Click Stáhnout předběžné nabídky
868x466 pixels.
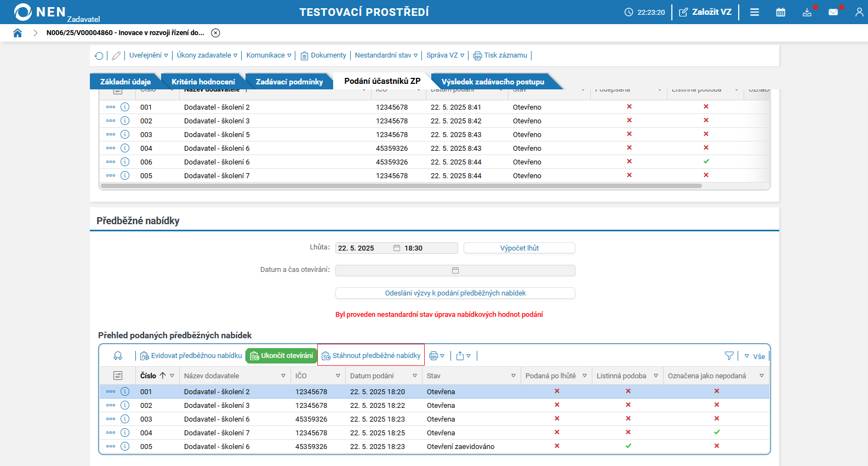click(372, 356)
